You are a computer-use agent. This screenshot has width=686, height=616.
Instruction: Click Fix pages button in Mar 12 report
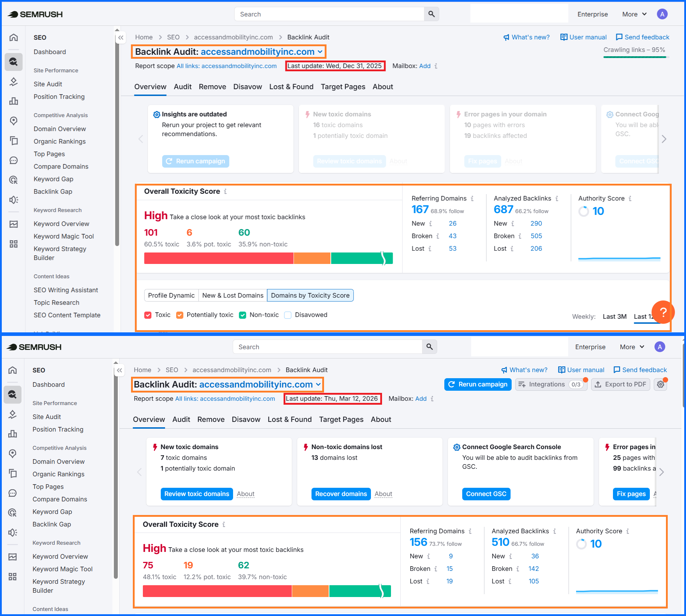631,494
